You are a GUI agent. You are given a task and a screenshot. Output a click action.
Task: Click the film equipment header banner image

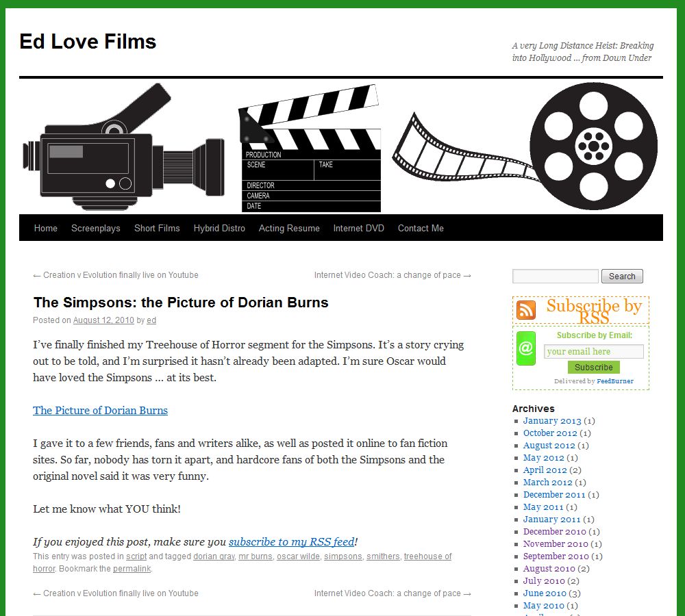340,146
